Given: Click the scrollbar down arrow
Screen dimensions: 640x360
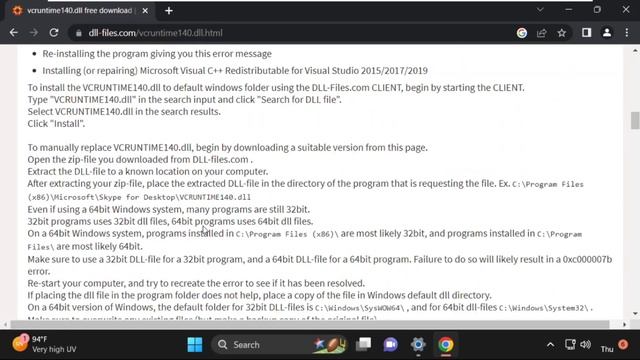Looking at the screenshot, I should point(635,313).
